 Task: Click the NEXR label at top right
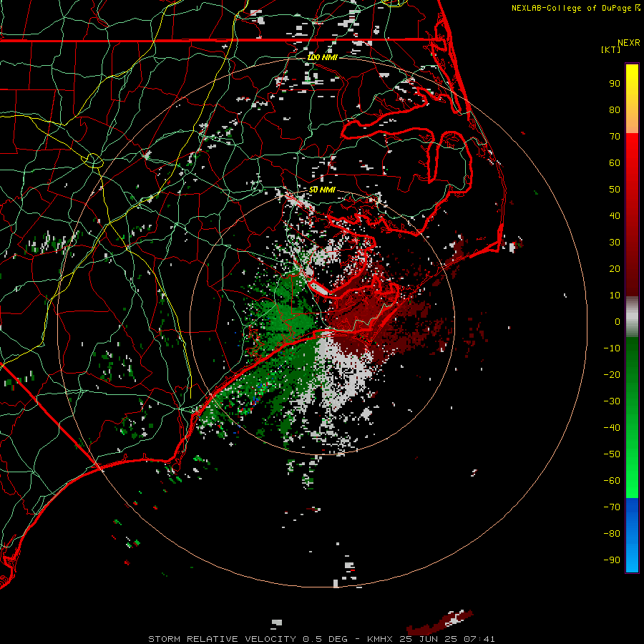click(x=629, y=43)
